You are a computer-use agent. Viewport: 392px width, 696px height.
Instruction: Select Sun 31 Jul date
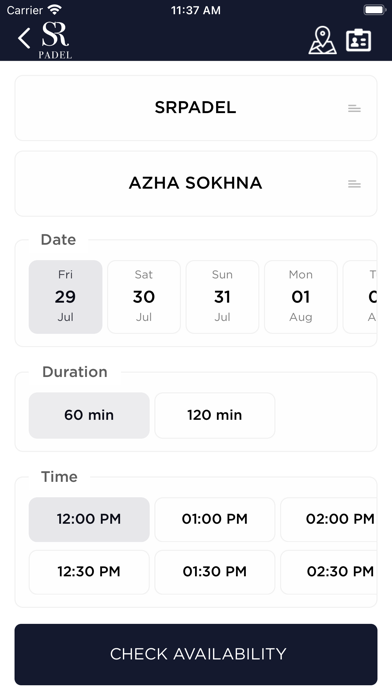(x=222, y=297)
